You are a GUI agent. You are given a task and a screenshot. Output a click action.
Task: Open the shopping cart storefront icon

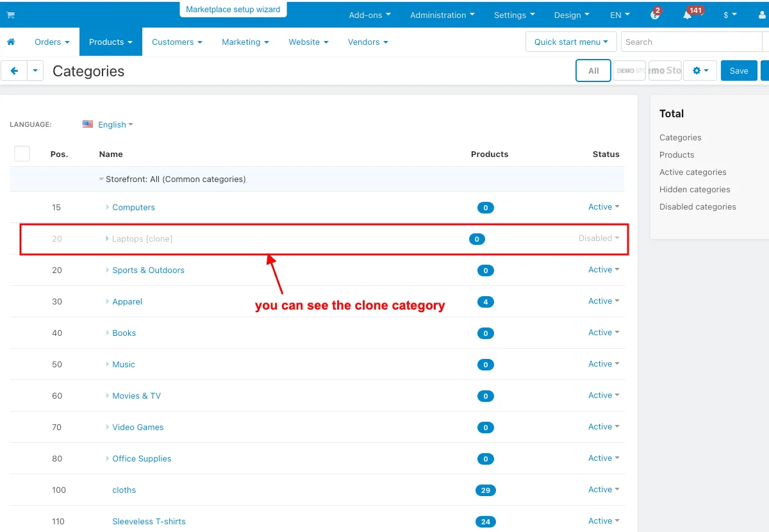pyautogui.click(x=11, y=15)
